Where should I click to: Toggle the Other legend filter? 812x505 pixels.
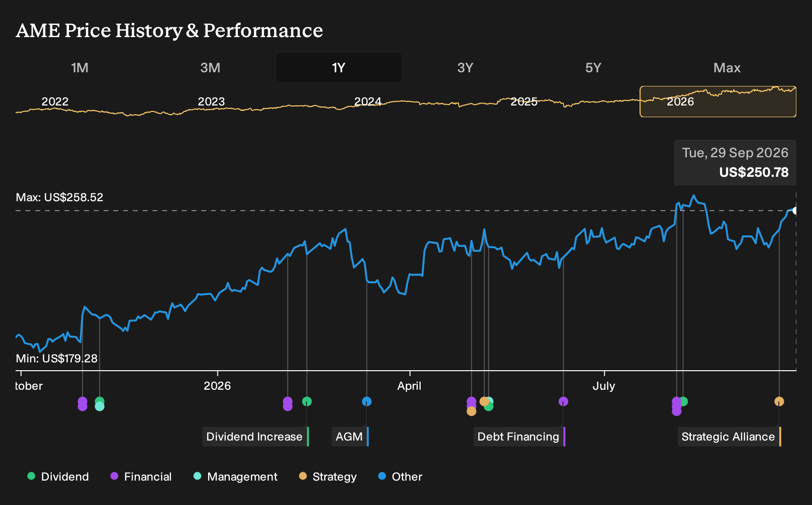pyautogui.click(x=400, y=477)
